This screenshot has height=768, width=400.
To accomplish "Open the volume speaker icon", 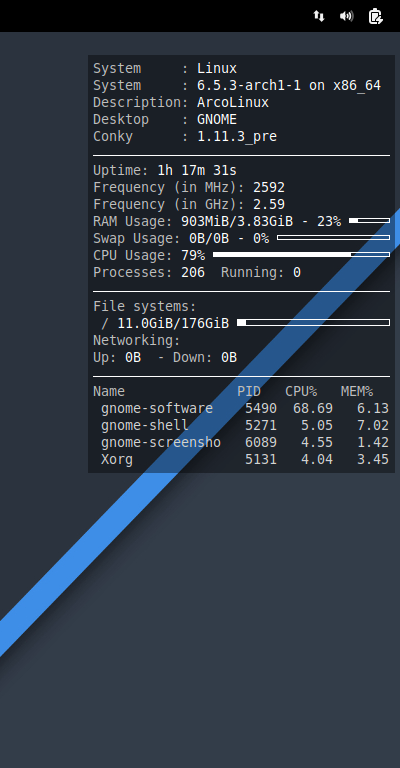I will pyautogui.click(x=347, y=16).
